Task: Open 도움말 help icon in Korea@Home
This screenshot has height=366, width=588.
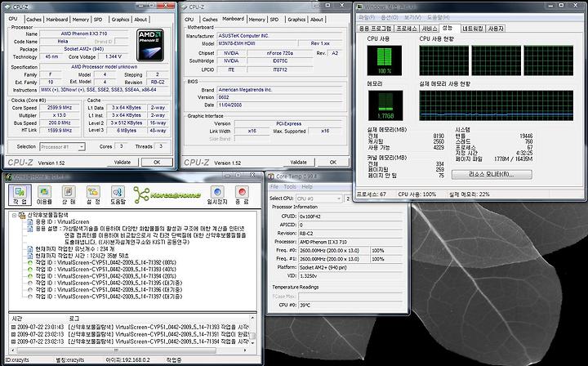Action: pos(118,194)
